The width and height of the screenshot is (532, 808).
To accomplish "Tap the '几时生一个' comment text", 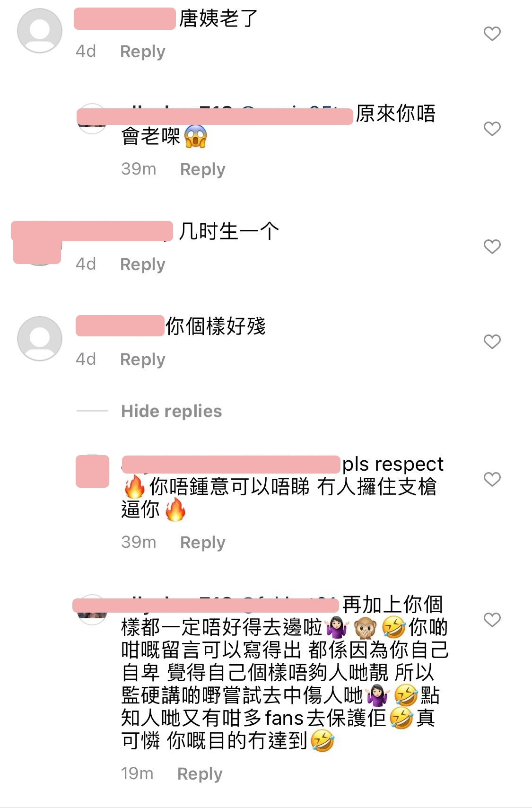I will click(x=228, y=231).
